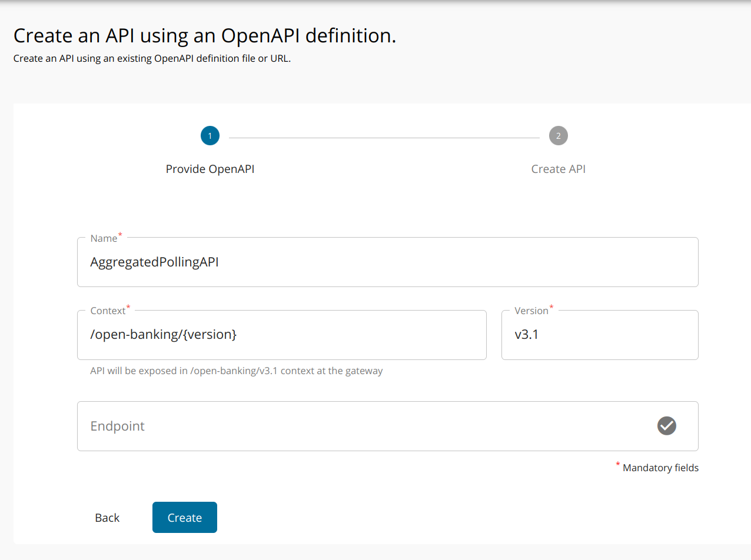Click the 'Mandatory fields' note
This screenshot has height=560, width=751.
(x=657, y=468)
